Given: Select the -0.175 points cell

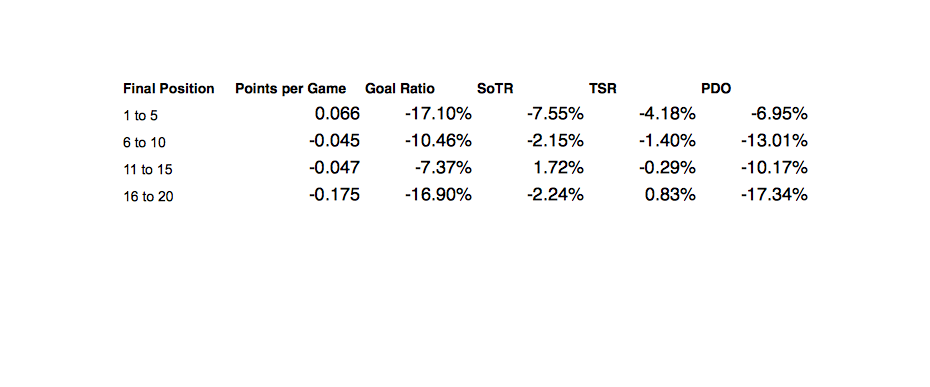Looking at the screenshot, I should pyautogui.click(x=334, y=194).
